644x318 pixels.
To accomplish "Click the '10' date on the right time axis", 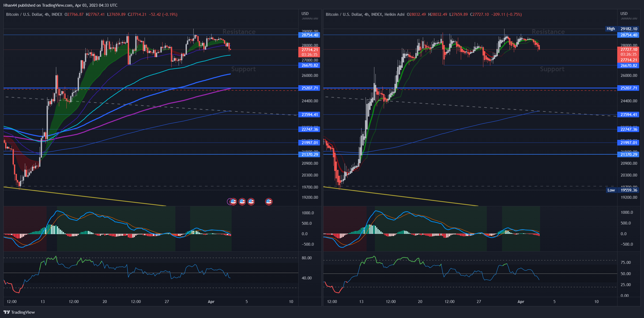I will click(x=596, y=302).
